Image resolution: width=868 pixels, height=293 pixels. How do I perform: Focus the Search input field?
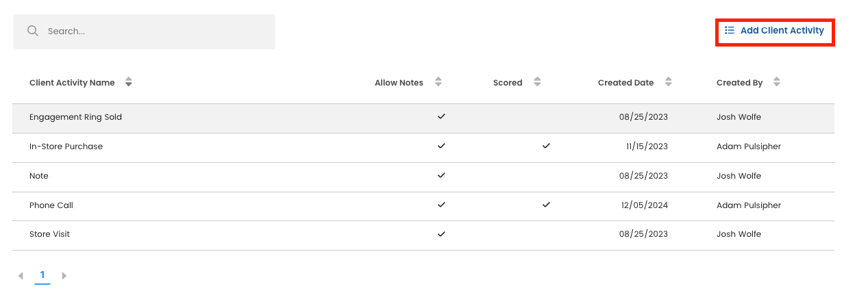[158, 31]
